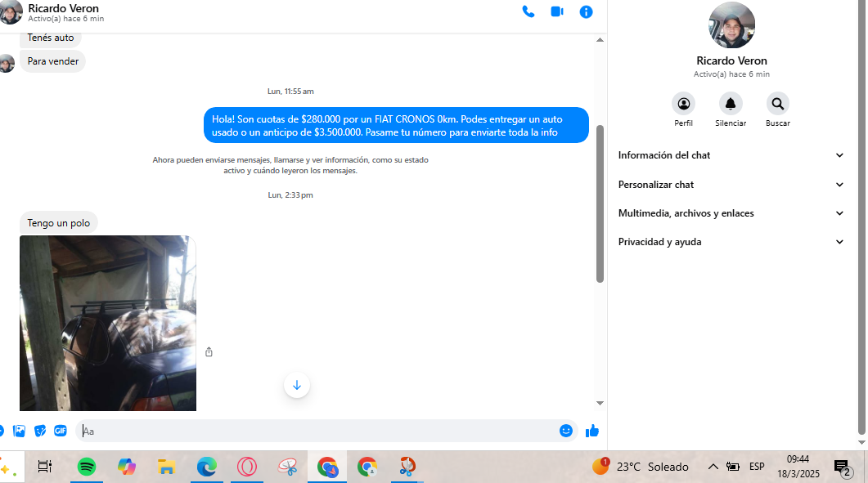
Task: Start a video call from chat header
Action: coord(557,11)
